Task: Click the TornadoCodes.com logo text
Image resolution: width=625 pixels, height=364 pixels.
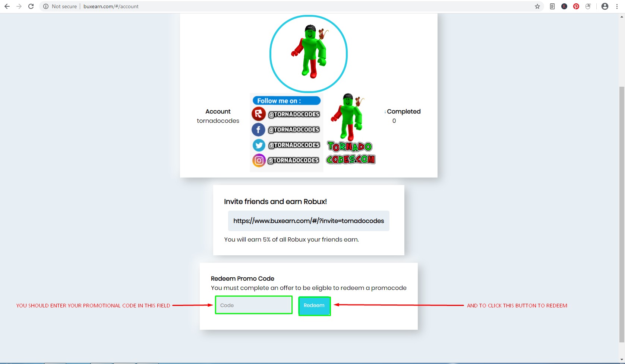Action: 351,153
